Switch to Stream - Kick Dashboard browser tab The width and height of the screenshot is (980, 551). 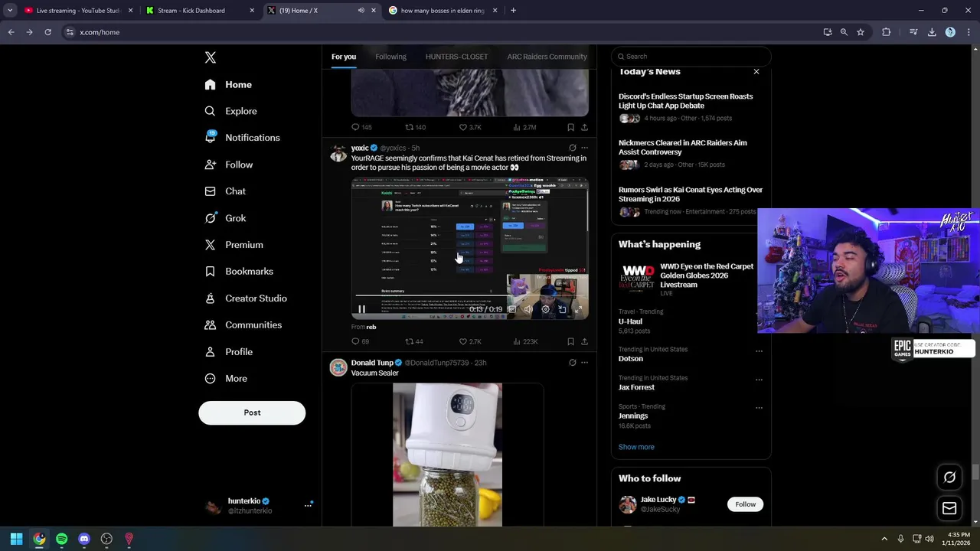(x=199, y=11)
